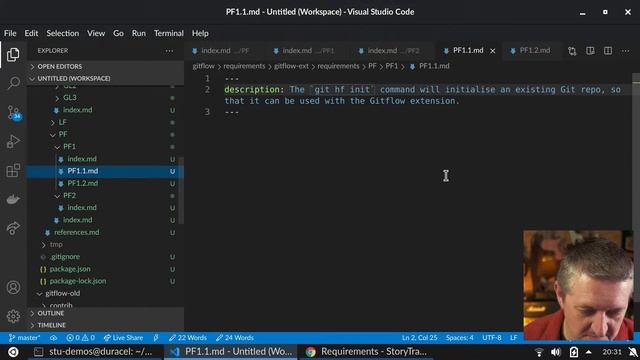Image resolution: width=640 pixels, height=360 pixels.
Task: Open the Manage gear icon
Action: point(13,316)
